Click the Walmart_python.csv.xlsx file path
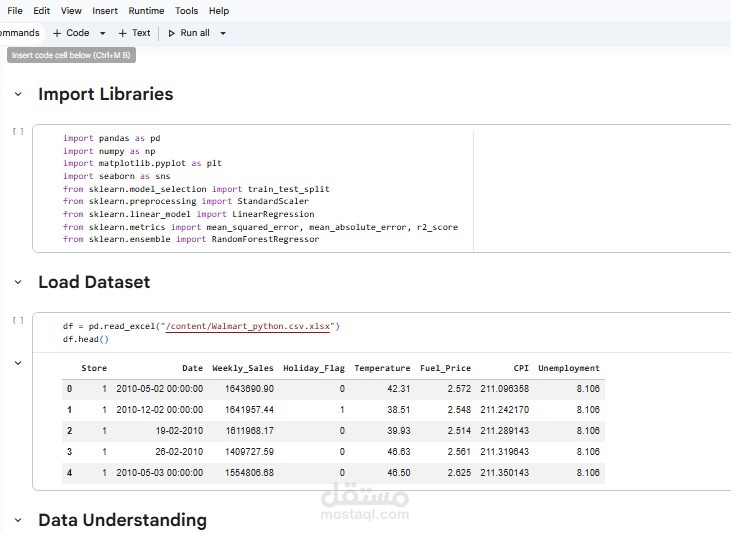The height and width of the screenshot is (533, 731). [248, 326]
